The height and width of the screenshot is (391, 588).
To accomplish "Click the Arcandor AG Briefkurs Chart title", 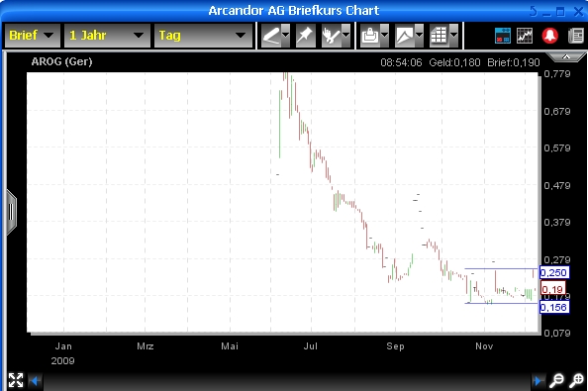I will click(294, 11).
